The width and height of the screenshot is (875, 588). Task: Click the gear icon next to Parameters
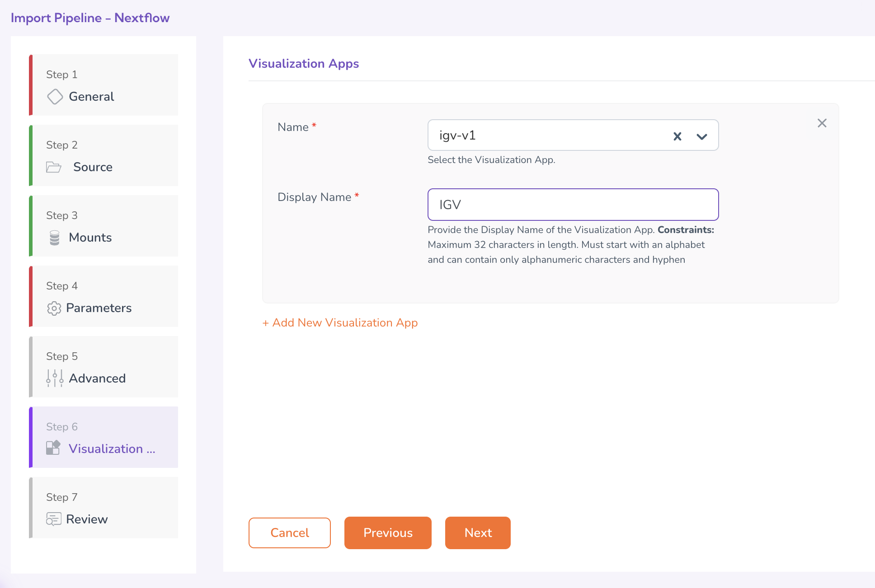click(54, 308)
